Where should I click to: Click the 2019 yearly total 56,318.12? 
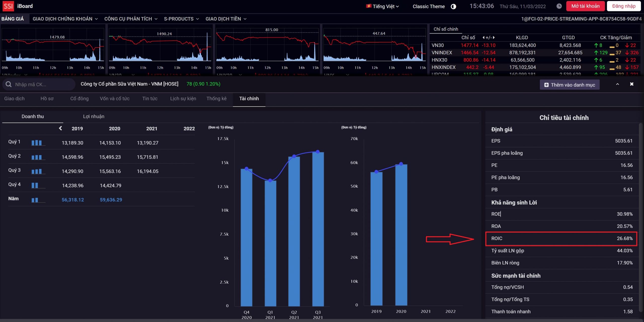(x=73, y=200)
